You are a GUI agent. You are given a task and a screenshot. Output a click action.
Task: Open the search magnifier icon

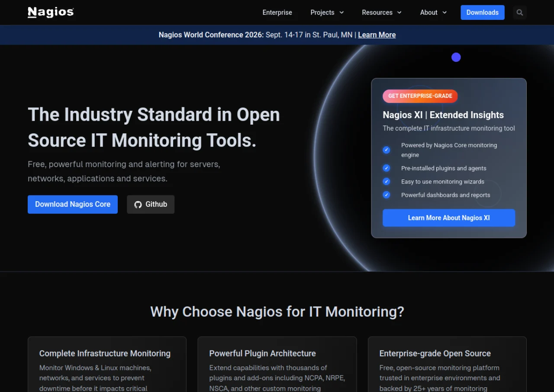coord(520,13)
